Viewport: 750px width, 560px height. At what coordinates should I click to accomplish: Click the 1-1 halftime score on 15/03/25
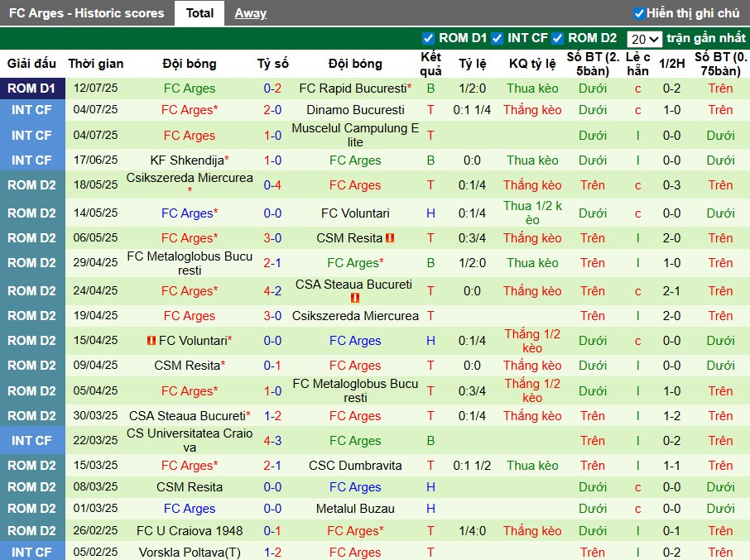[x=671, y=466]
